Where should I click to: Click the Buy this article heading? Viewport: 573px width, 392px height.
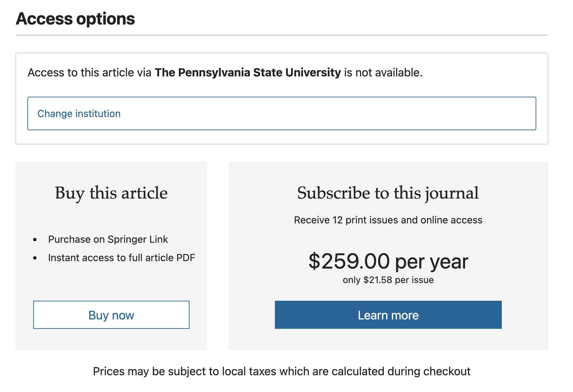coord(111,193)
